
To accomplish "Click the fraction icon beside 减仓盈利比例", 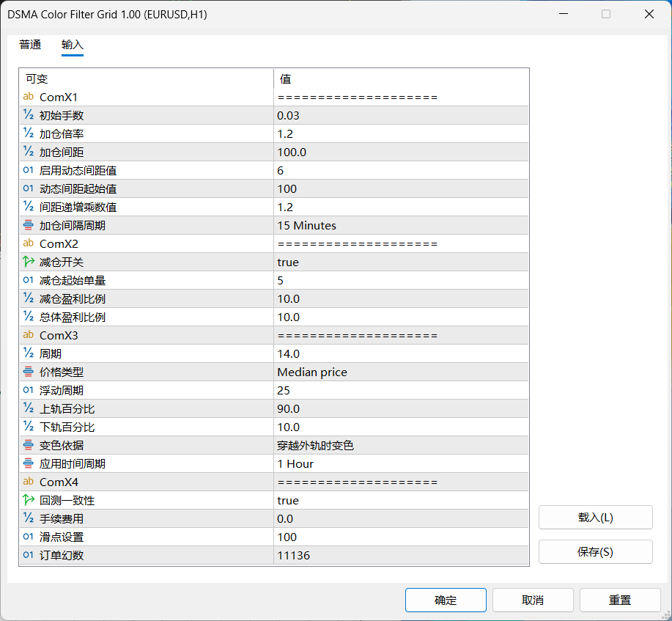I will [x=29, y=298].
